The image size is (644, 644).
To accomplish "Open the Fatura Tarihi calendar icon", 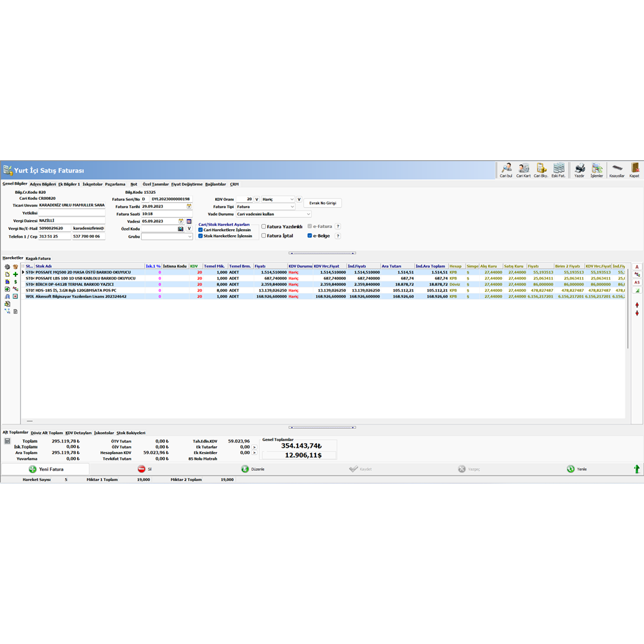I will coord(189,206).
